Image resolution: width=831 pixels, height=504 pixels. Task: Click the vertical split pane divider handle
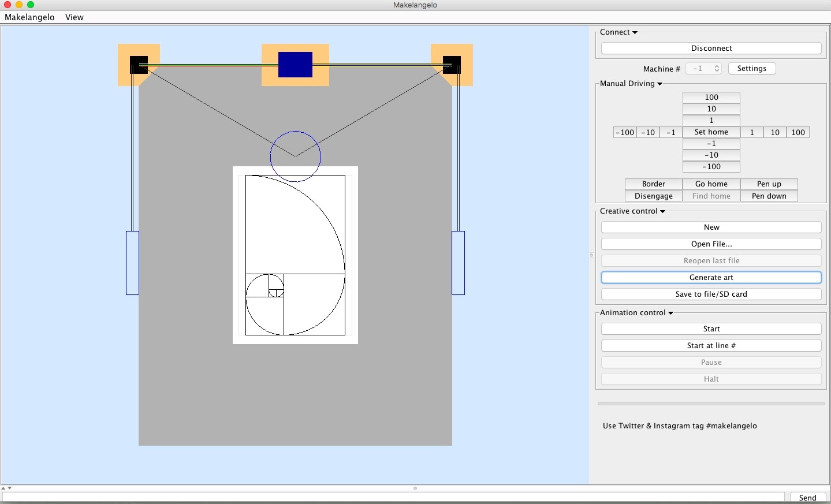pyautogui.click(x=591, y=255)
